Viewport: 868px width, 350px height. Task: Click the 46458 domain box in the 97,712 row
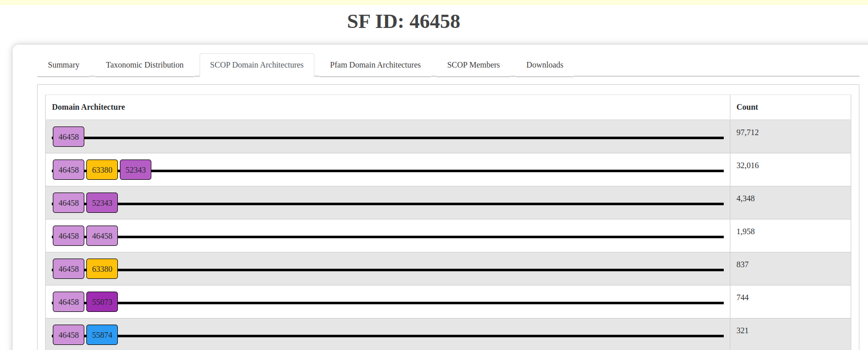coord(69,137)
